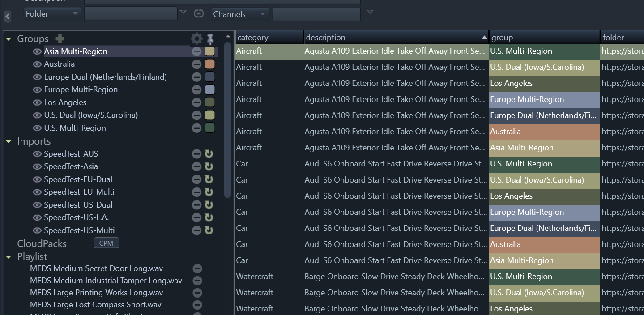Refresh SpeedTest-Asia import
Image resolution: width=644 pixels, height=315 pixels.
209,166
